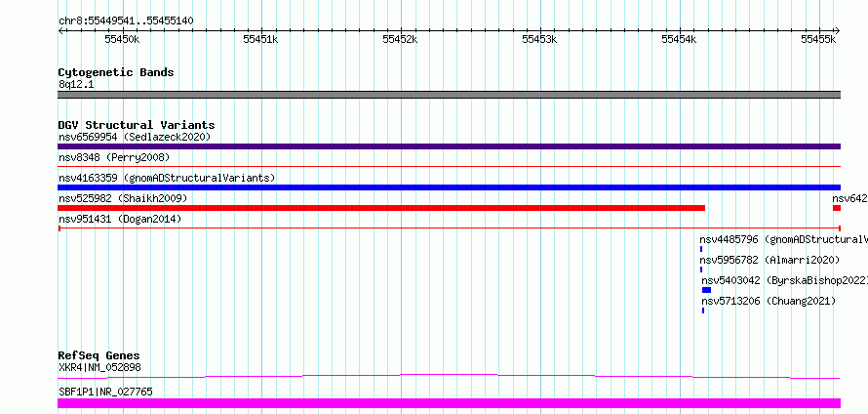
Task: Click the purple nsv6569954 variant bar
Action: point(449,146)
